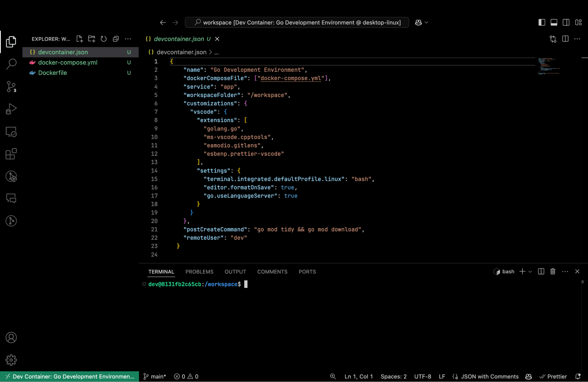Collapse all folders in Explorer
Screen dimensions: 588x382
(x=116, y=39)
